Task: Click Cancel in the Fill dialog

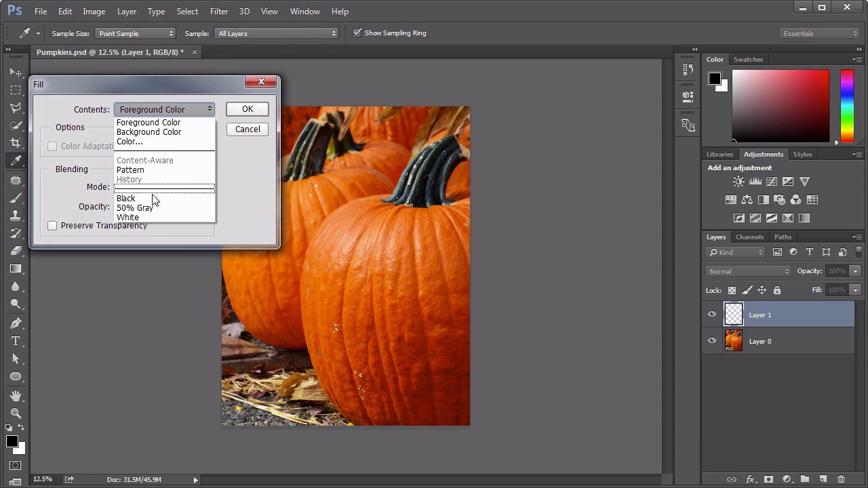Action: 248,129
